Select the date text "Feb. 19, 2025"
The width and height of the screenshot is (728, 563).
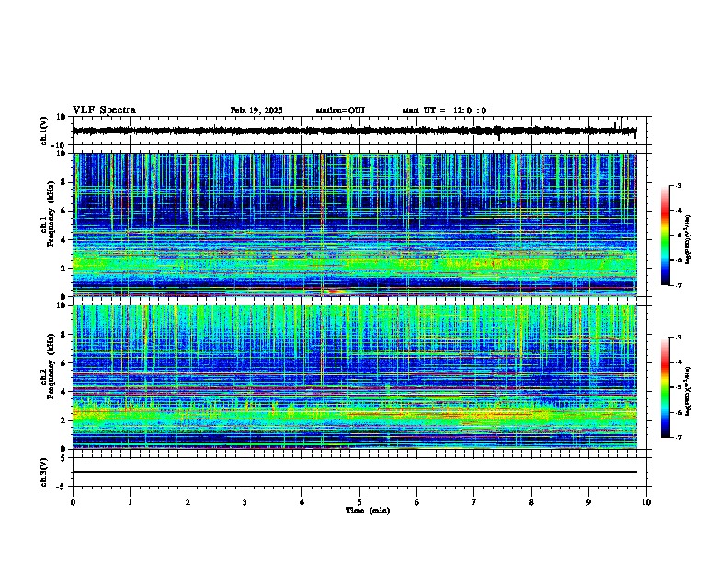tap(256, 110)
